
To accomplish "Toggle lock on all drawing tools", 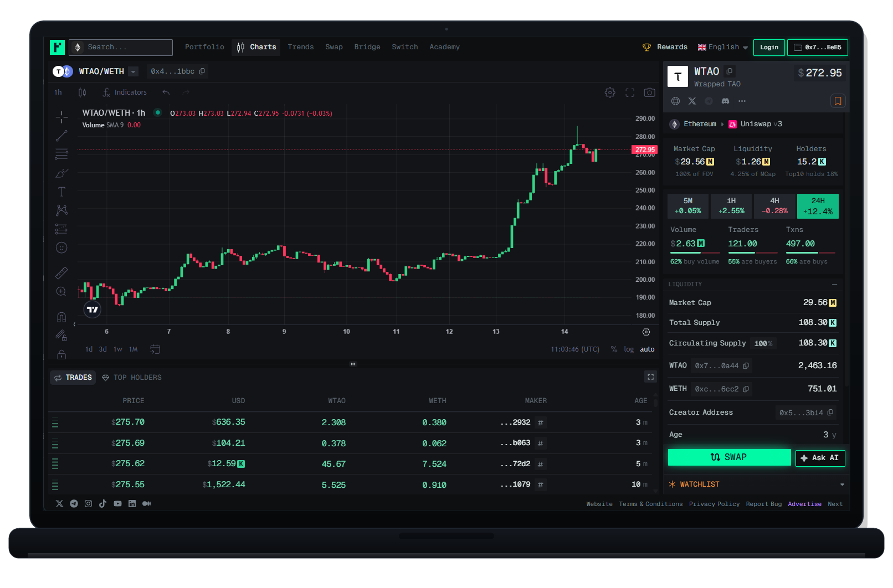I will pos(61,354).
